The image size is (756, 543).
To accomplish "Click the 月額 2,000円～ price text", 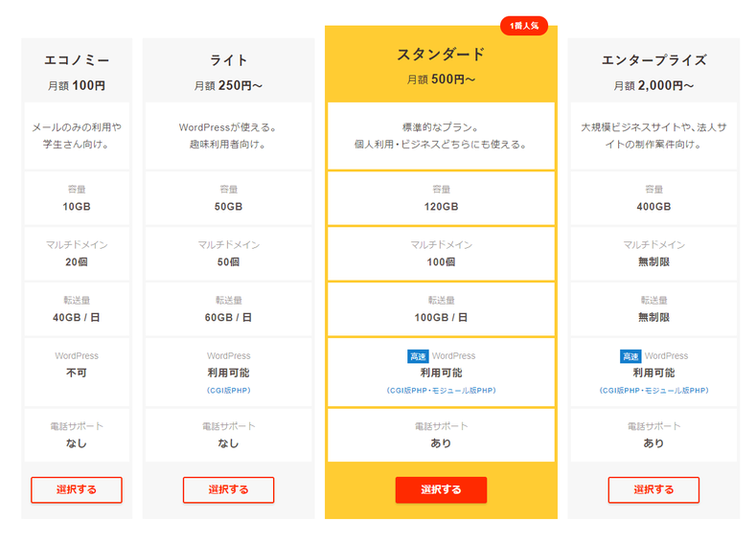I will point(653,86).
